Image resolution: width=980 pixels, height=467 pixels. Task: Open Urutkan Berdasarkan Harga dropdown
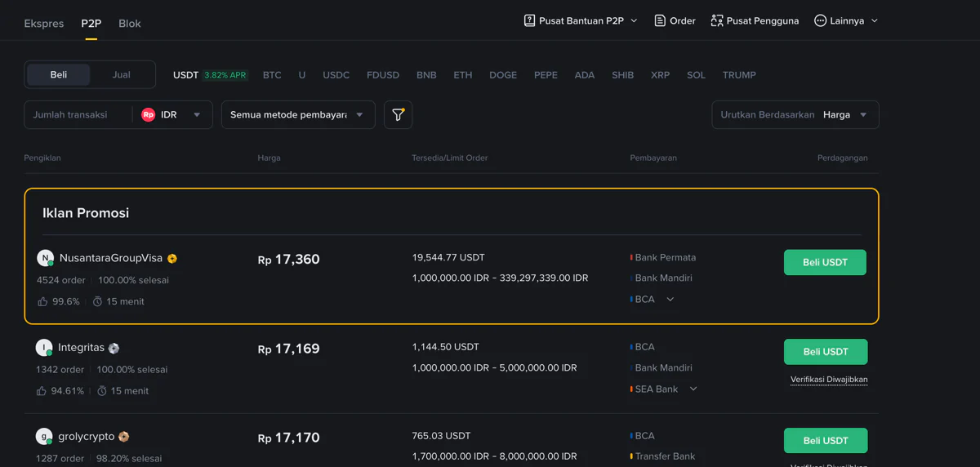pyautogui.click(x=795, y=115)
